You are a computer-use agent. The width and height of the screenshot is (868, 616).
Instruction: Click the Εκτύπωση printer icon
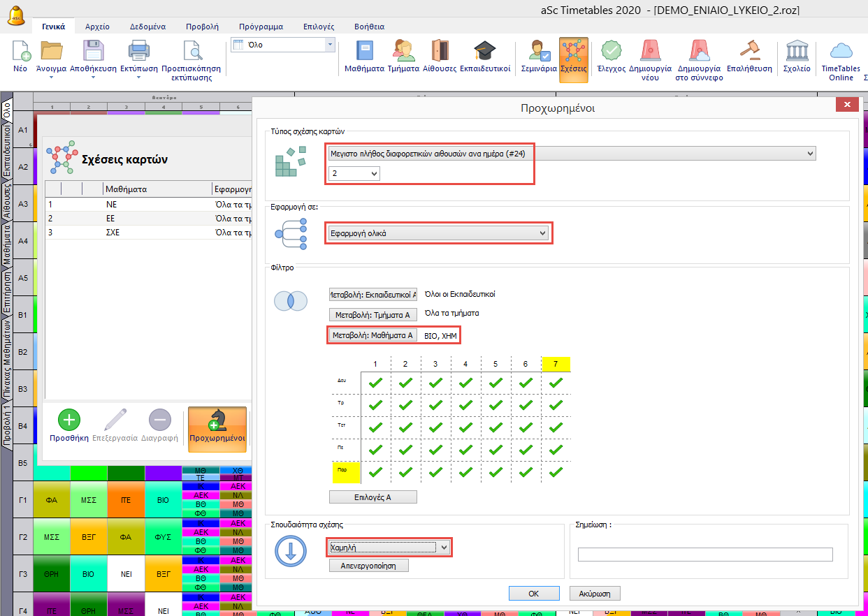(x=138, y=52)
